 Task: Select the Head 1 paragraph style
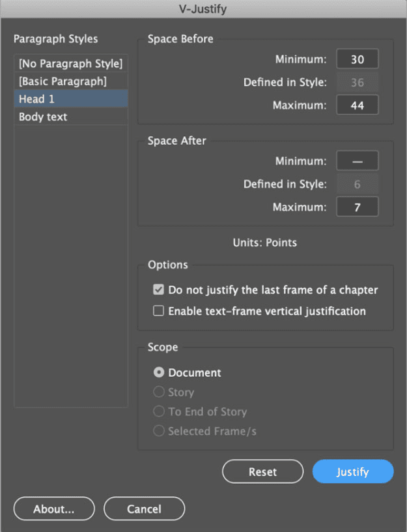(x=71, y=98)
